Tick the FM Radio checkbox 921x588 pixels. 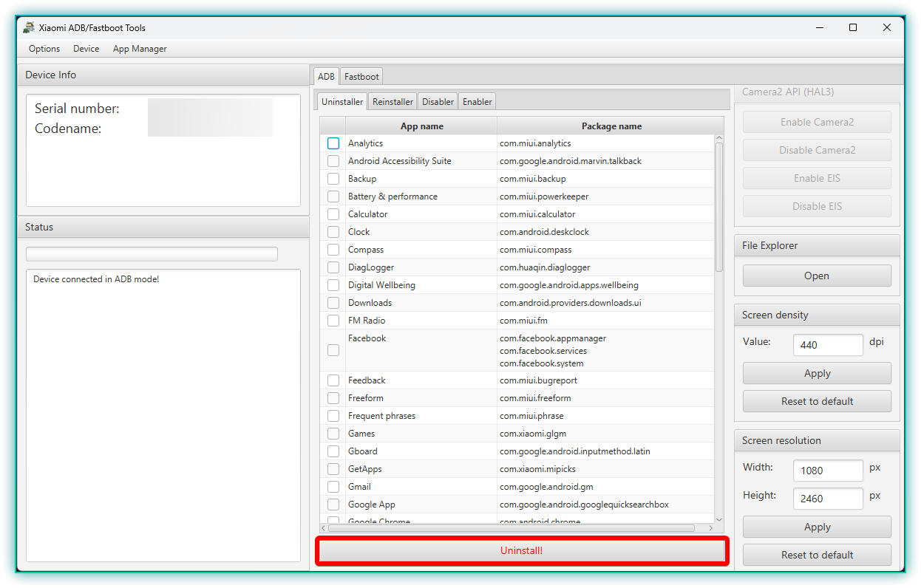(x=333, y=321)
